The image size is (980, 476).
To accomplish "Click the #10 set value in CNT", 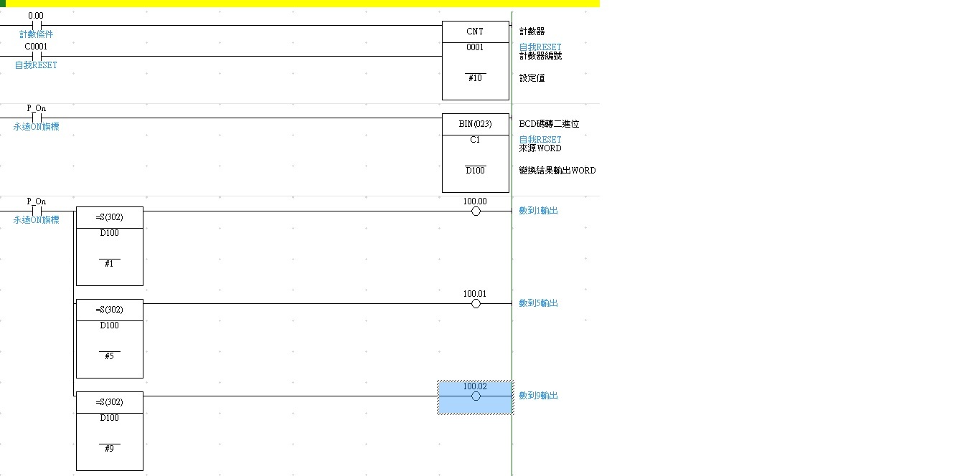I will click(x=475, y=78).
